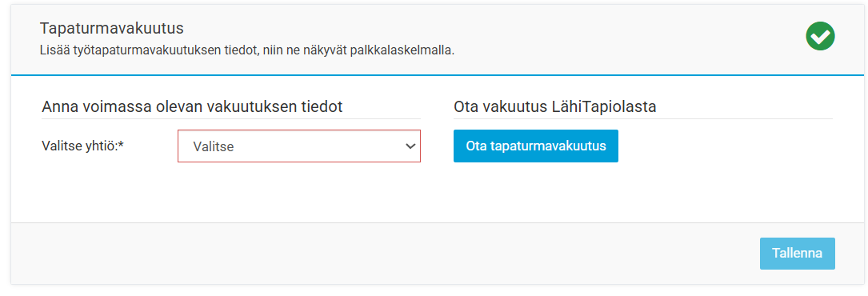
Task: Click the grey footer bar beside Tallenna
Action: (x=382, y=254)
